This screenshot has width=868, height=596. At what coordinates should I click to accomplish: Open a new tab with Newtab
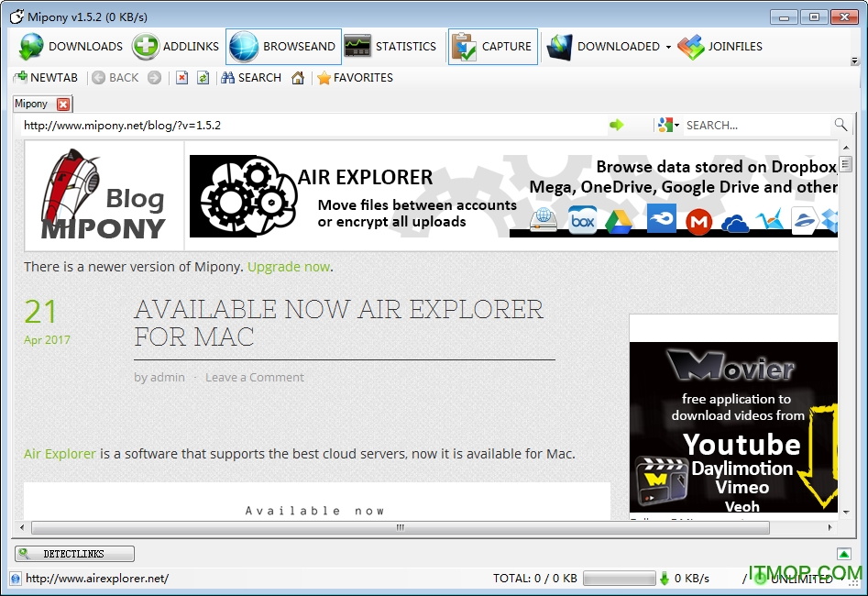[x=46, y=78]
